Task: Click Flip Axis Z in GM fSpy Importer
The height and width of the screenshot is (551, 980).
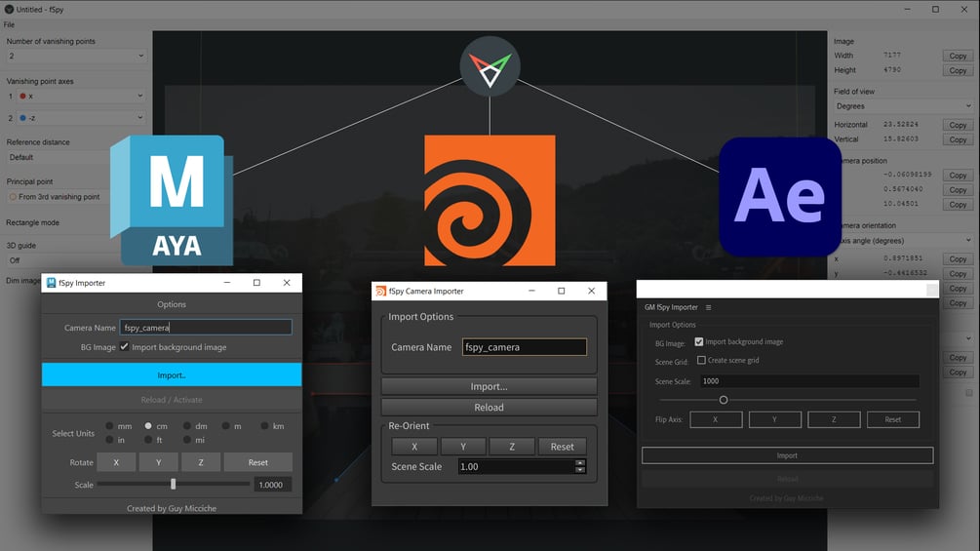Action: [834, 419]
